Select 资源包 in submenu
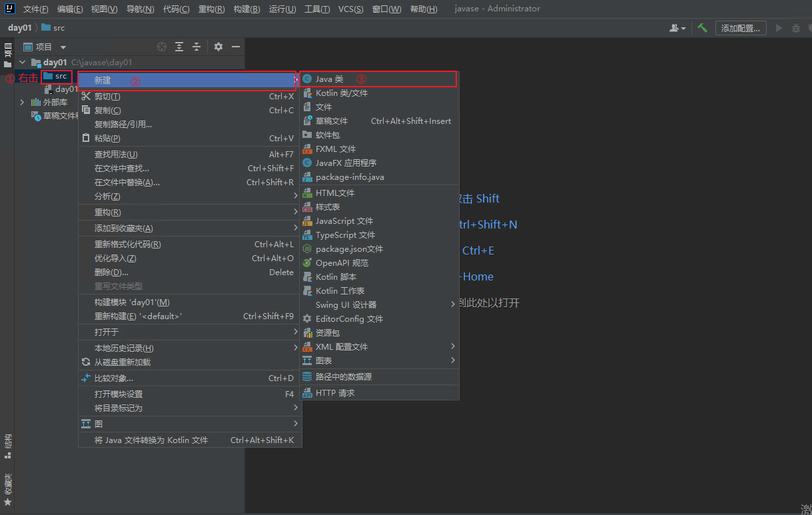 378,332
